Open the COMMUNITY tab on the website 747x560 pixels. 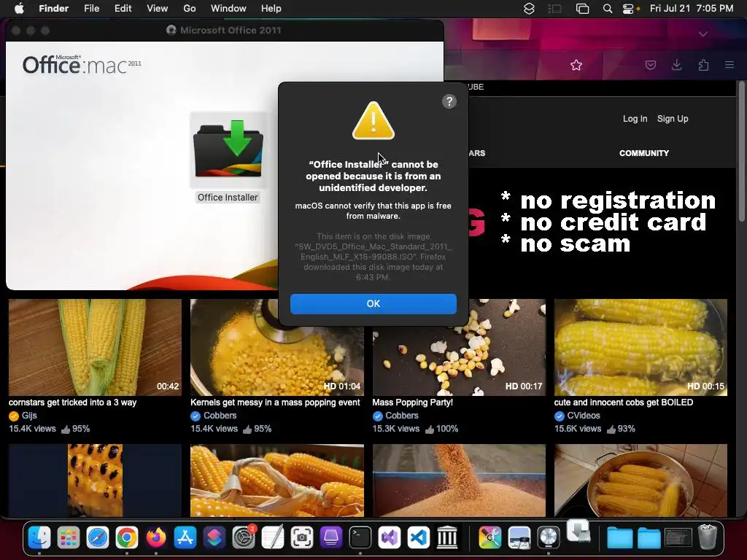click(x=644, y=153)
